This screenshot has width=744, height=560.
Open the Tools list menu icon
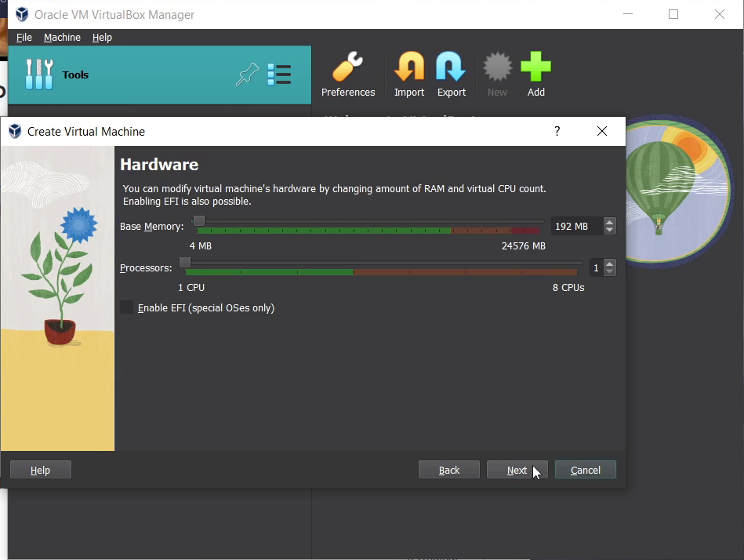coord(279,75)
